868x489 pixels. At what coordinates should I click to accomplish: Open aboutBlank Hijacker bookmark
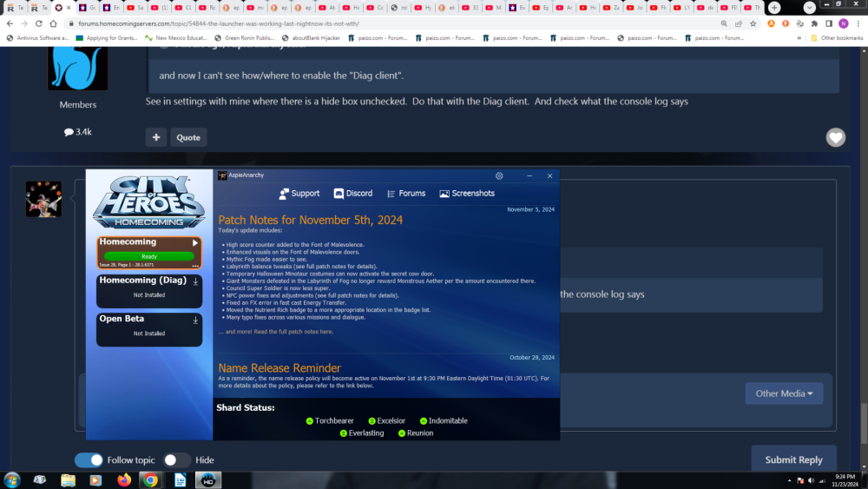pos(311,38)
